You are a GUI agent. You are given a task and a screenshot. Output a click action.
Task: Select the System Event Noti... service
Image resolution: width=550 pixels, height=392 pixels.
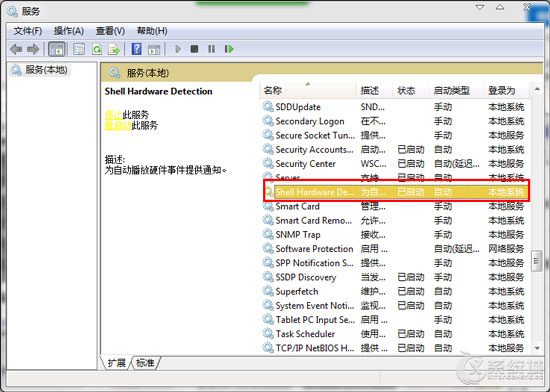[x=315, y=305]
